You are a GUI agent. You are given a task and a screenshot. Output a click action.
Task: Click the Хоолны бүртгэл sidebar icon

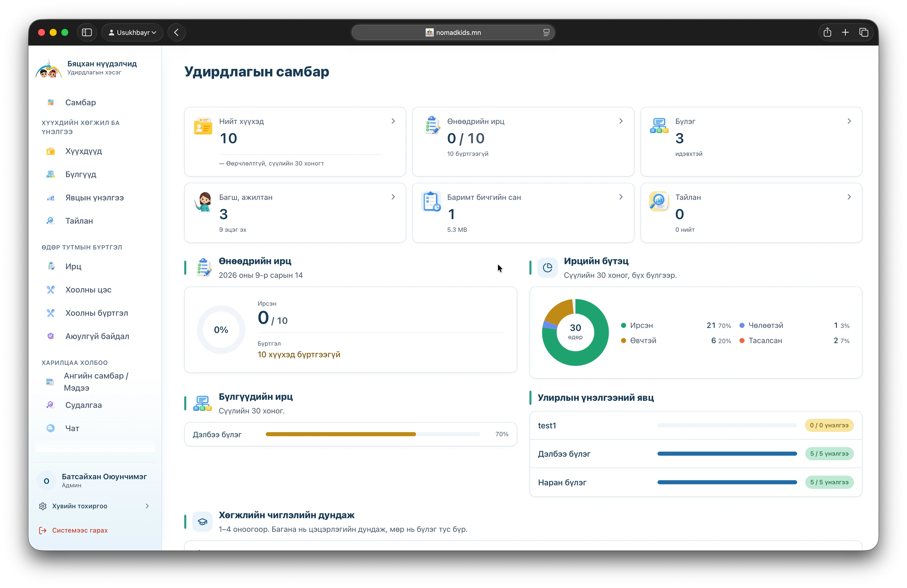(x=50, y=313)
